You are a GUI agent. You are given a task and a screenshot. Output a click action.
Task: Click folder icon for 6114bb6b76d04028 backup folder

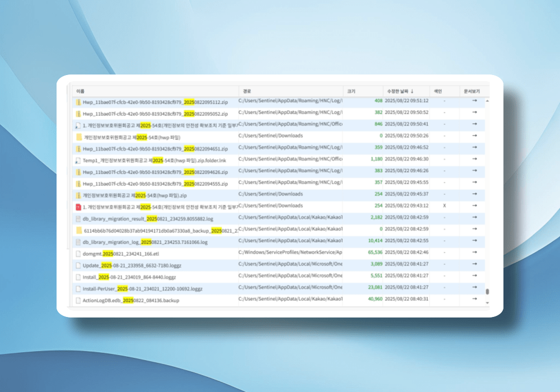point(78,230)
